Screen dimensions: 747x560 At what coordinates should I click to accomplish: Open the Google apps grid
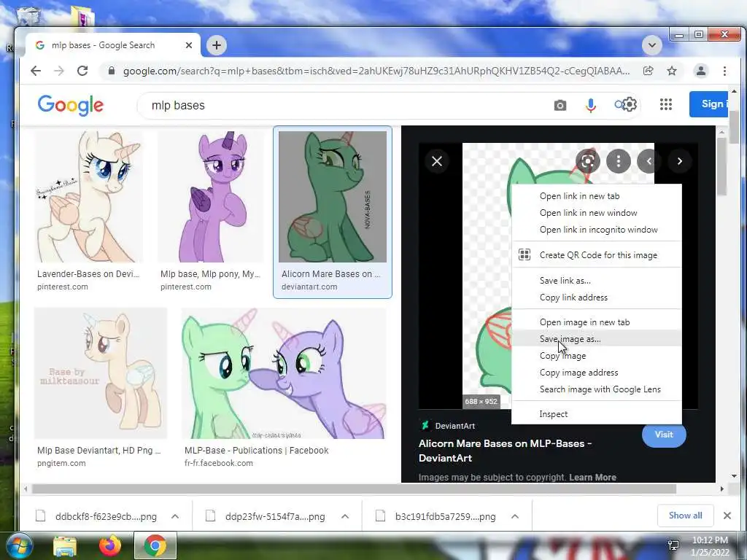[x=666, y=104]
